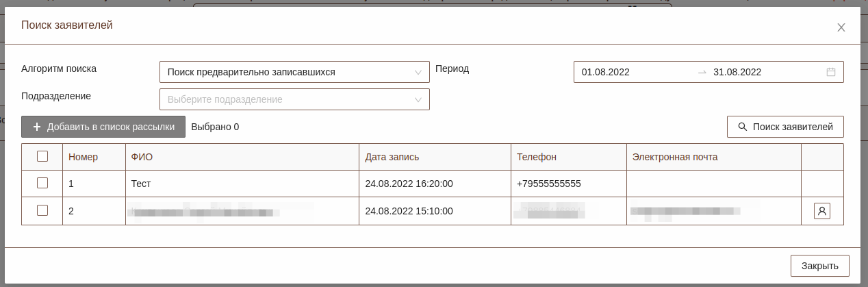Click the Дата запись column header

pyautogui.click(x=392, y=157)
